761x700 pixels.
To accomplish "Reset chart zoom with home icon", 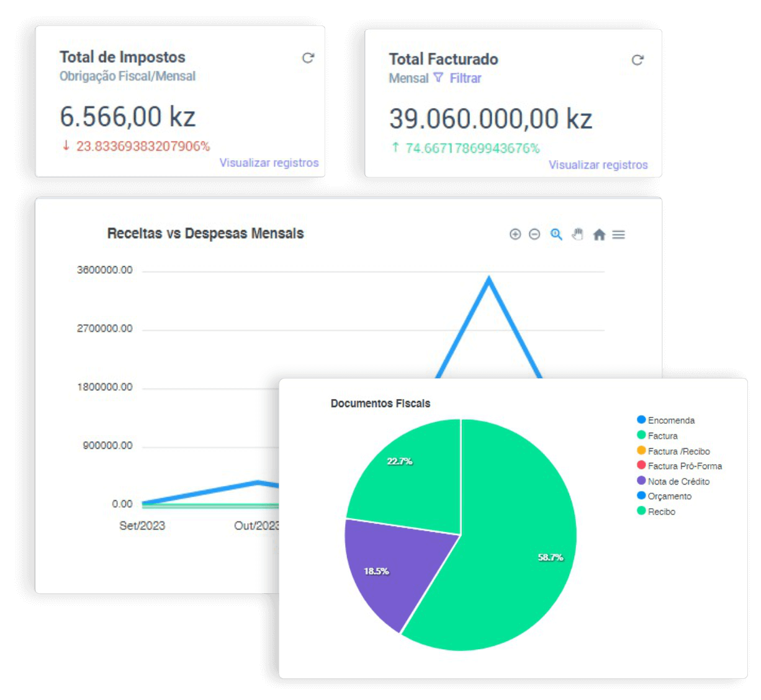I will [599, 235].
